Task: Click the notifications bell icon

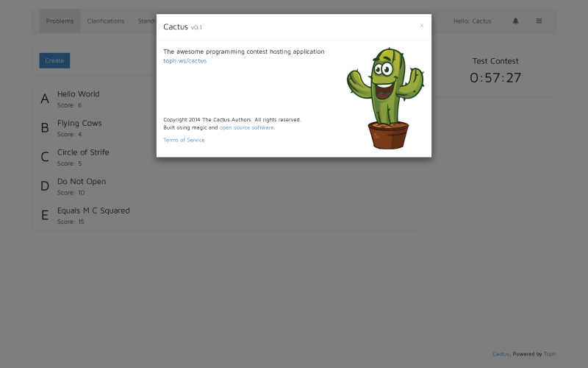Action: [x=516, y=21]
